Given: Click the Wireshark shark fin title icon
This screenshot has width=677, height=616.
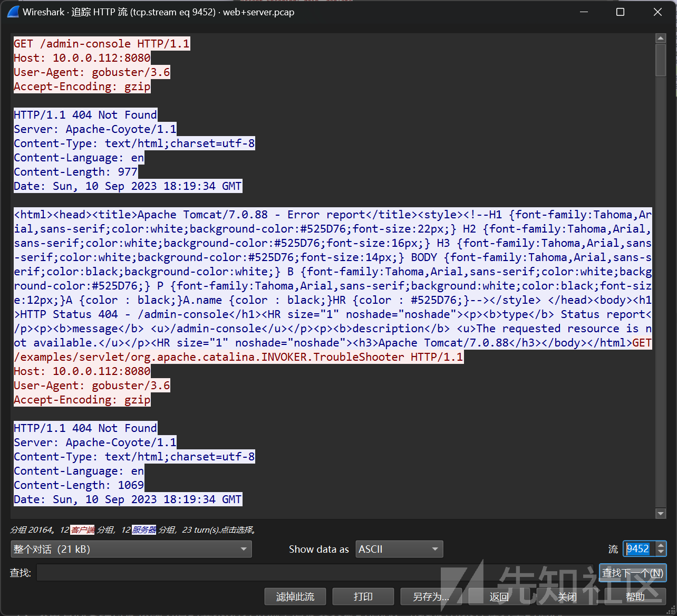Looking at the screenshot, I should 13,12.
